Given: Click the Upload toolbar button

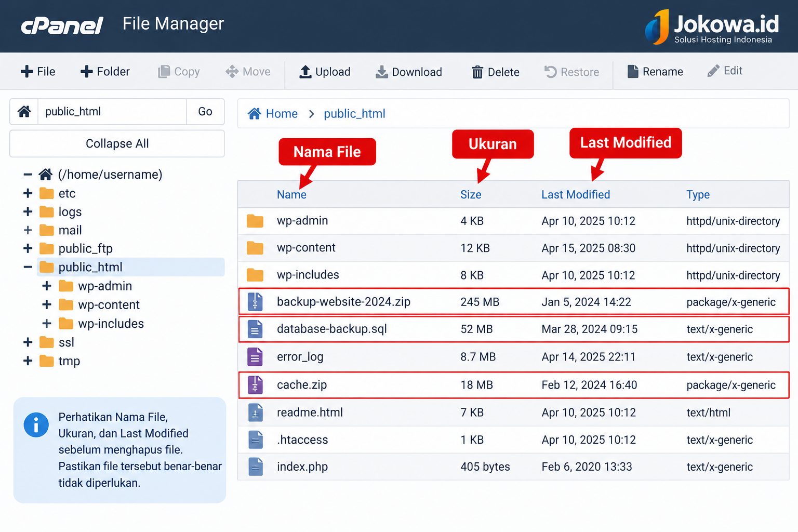Looking at the screenshot, I should click(325, 72).
